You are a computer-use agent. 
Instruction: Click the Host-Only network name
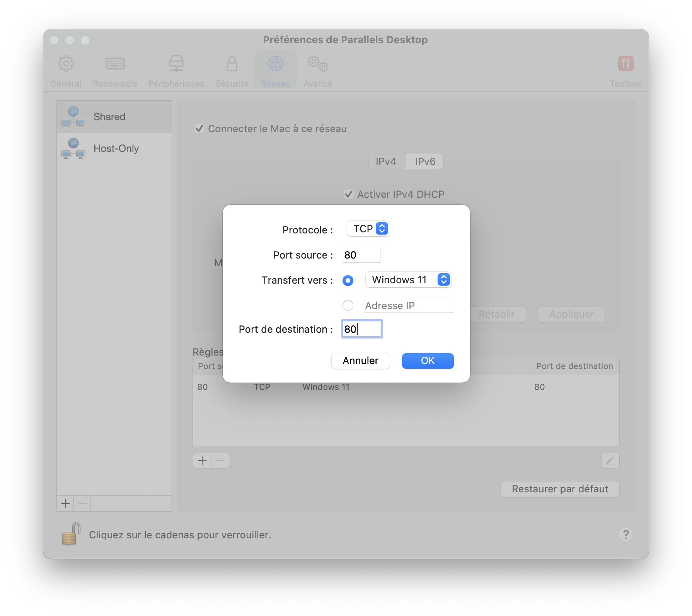point(116,148)
